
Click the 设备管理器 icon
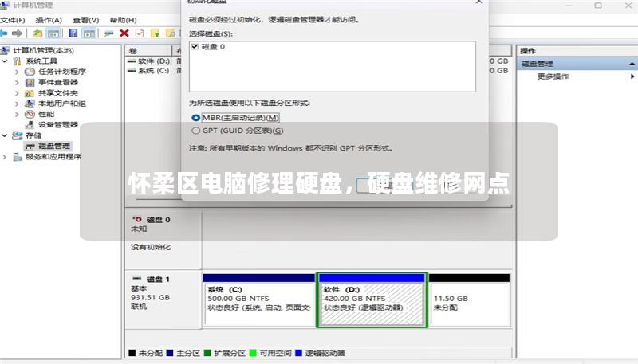30,125
